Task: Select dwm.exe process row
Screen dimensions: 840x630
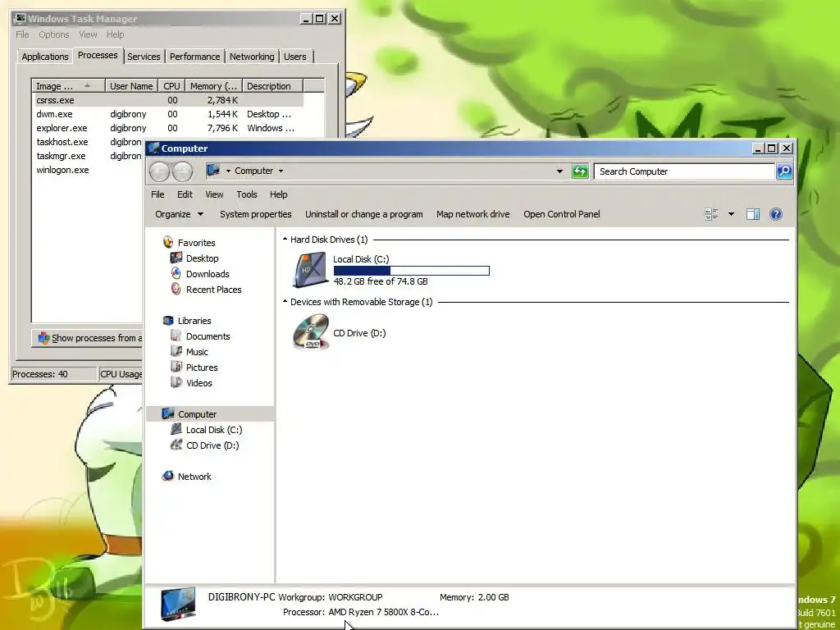Action: (168, 114)
